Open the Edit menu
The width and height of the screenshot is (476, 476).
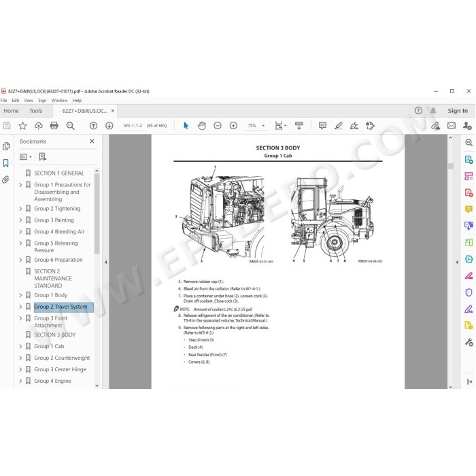pyautogui.click(x=16, y=100)
